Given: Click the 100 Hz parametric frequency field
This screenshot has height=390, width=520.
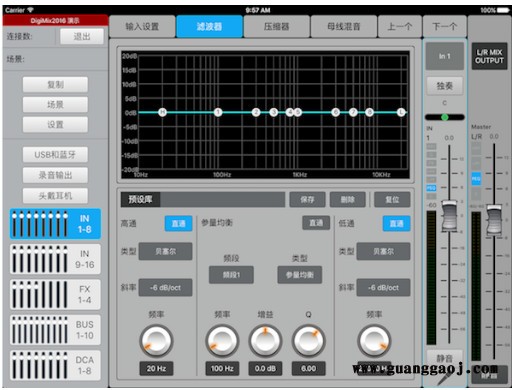Looking at the screenshot, I should [222, 368].
